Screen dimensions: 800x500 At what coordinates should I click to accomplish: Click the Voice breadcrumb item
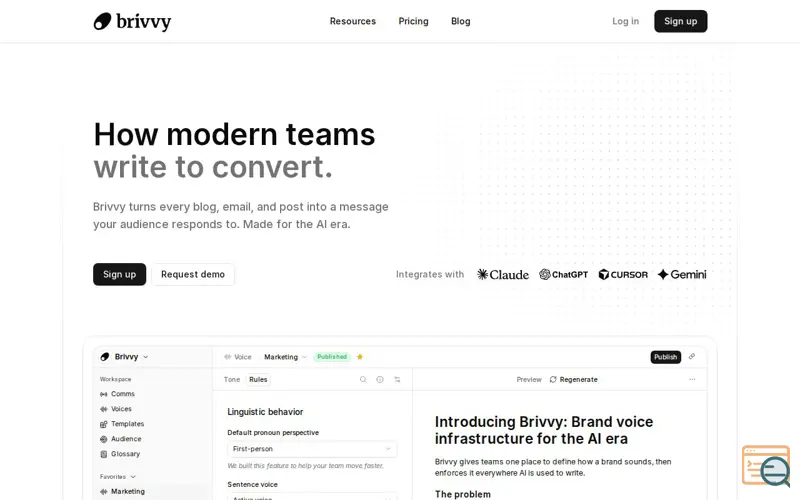[x=238, y=357]
